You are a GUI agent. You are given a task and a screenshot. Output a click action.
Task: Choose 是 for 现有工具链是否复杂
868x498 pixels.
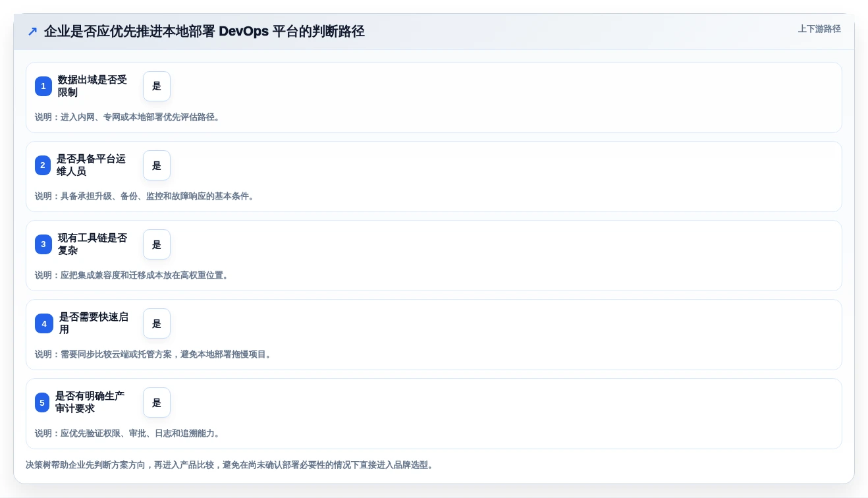pyautogui.click(x=157, y=244)
